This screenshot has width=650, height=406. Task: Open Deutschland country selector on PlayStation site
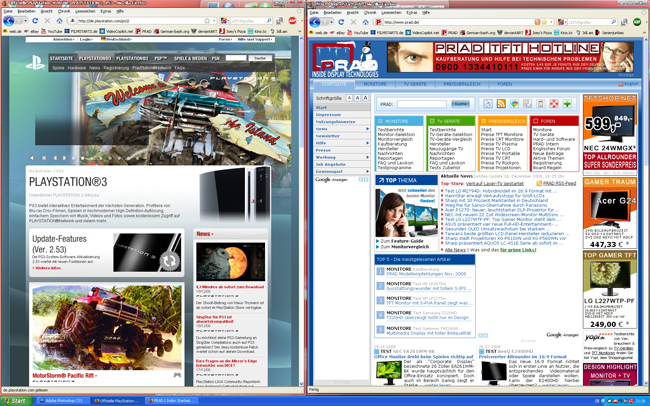pyautogui.click(x=116, y=39)
